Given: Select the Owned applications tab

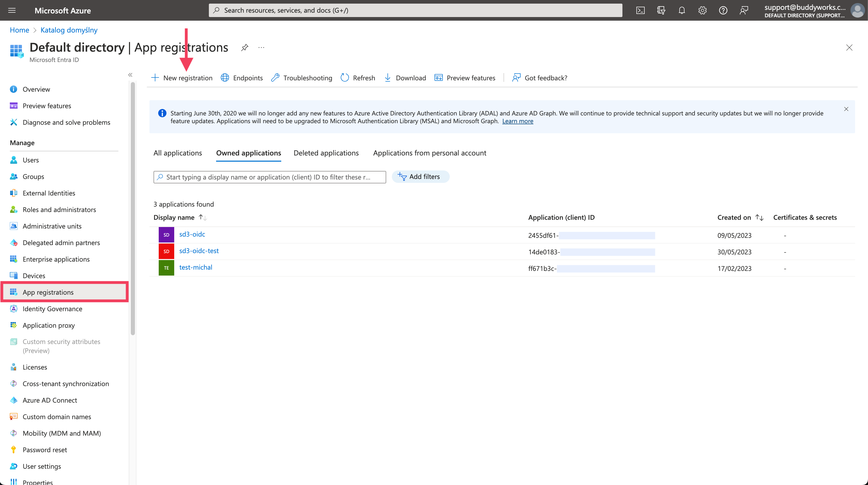Looking at the screenshot, I should (x=248, y=153).
